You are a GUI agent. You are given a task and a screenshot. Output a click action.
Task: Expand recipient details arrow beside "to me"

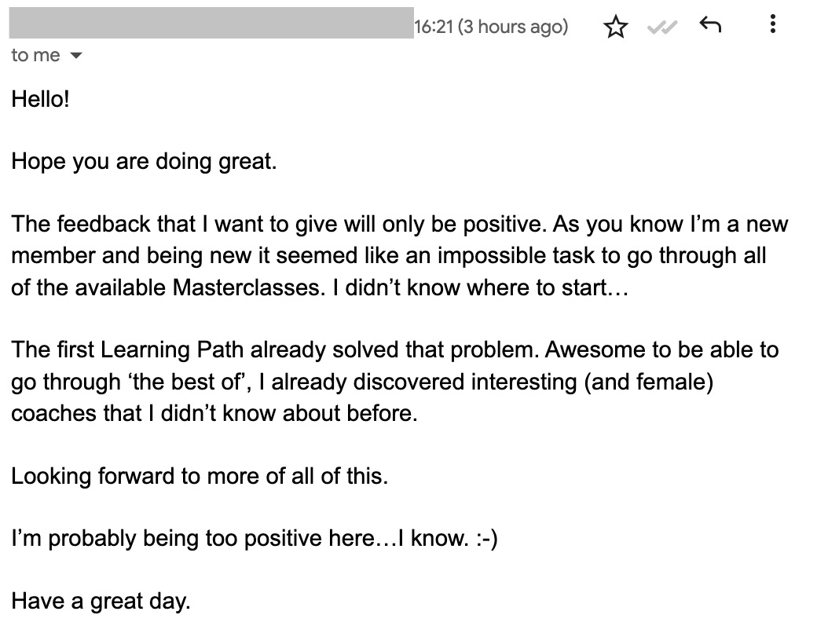[76, 56]
